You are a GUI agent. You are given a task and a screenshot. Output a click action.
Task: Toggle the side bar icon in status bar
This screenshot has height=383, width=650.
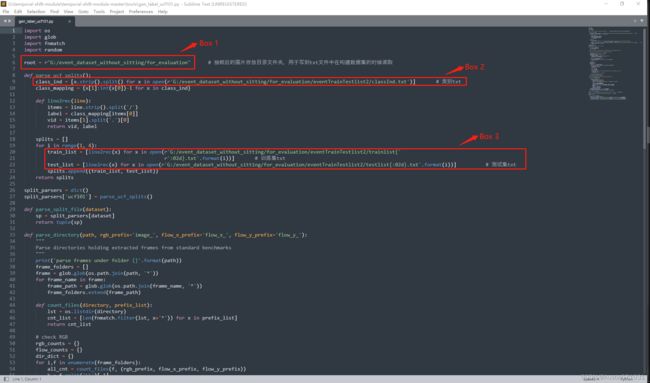coord(6,379)
